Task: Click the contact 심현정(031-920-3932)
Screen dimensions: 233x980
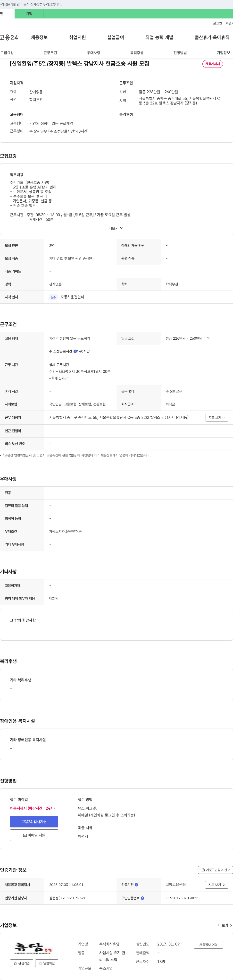Action: tap(67, 898)
